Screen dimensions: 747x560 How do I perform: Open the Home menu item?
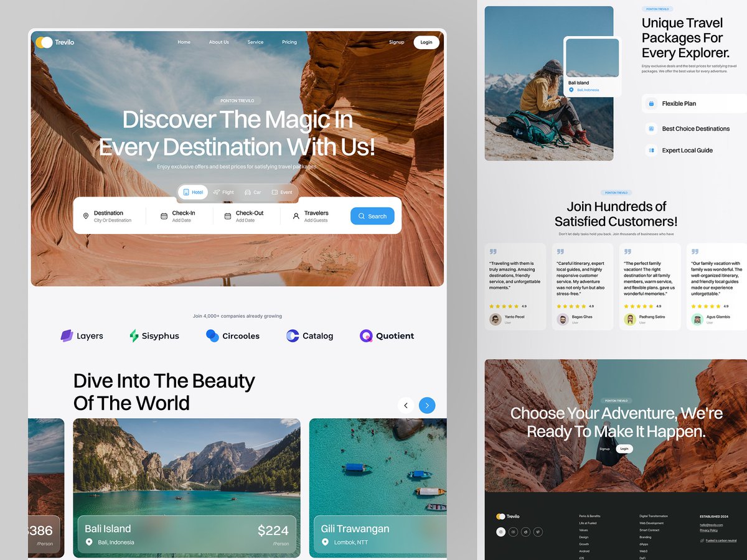184,42
